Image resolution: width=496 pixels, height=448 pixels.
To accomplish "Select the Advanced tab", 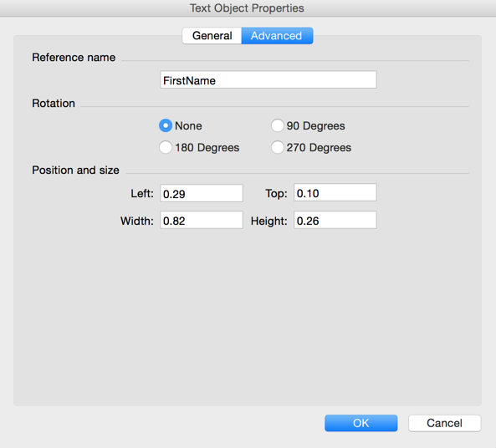I will click(277, 36).
